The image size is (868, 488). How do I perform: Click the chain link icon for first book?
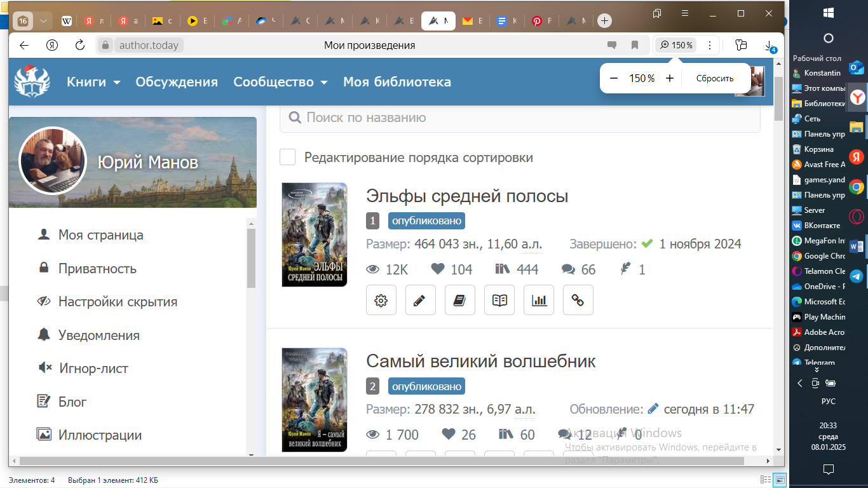pos(578,301)
